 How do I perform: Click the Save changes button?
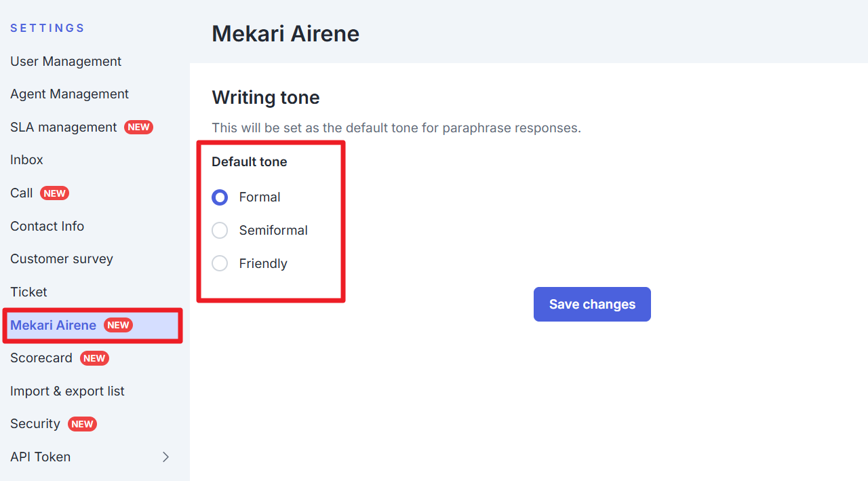592,305
